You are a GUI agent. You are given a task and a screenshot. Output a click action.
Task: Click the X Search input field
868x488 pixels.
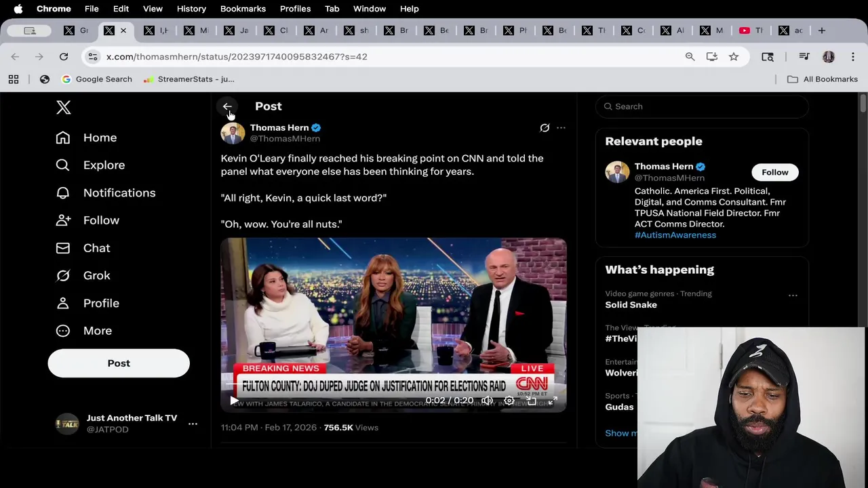702,106
